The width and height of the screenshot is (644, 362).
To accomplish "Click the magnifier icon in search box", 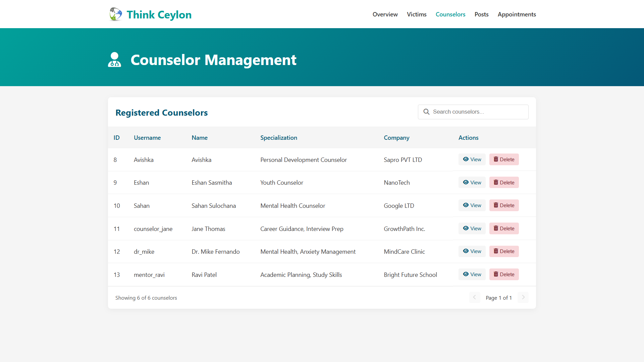I will pyautogui.click(x=426, y=112).
